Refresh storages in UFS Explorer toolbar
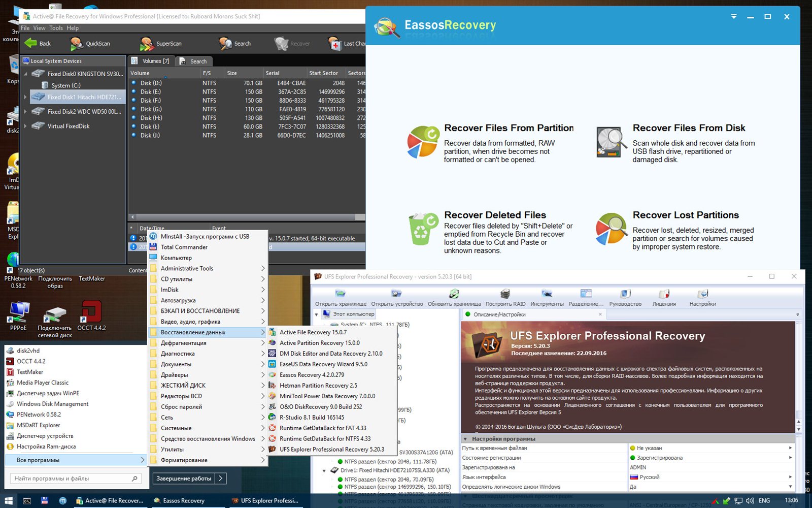The width and height of the screenshot is (812, 508). click(454, 294)
